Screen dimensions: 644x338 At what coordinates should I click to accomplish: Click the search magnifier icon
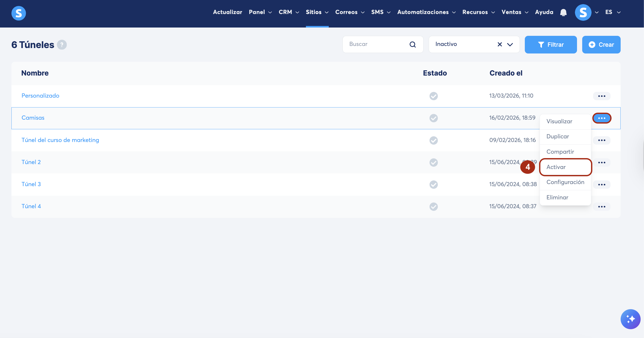(x=413, y=44)
